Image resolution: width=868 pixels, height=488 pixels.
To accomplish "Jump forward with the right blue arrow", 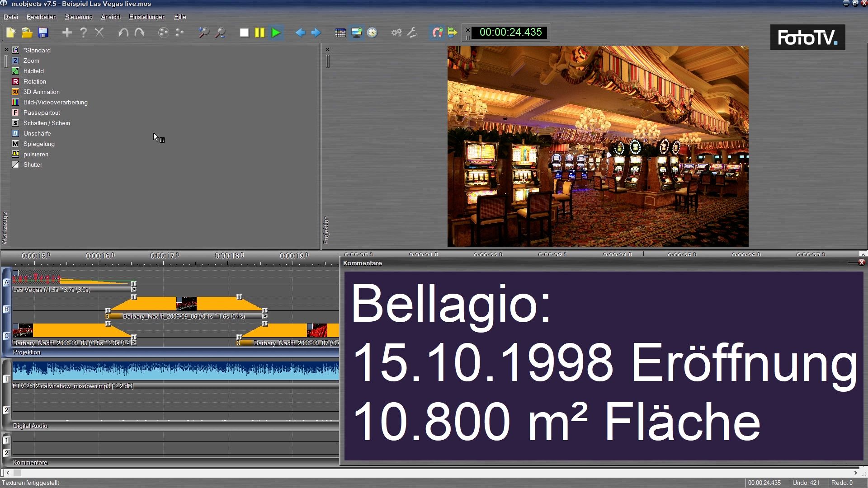I will 316,33.
